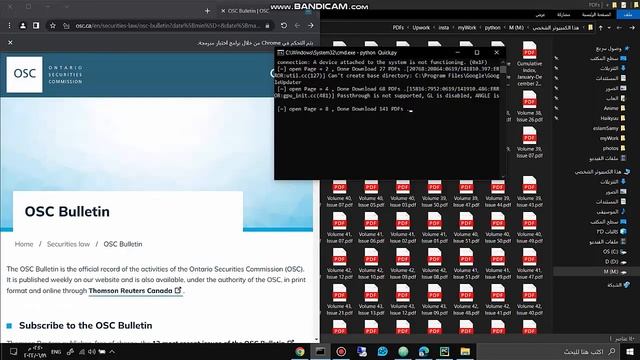Select Volume 41, Issue 01.pdf file

[434, 228]
